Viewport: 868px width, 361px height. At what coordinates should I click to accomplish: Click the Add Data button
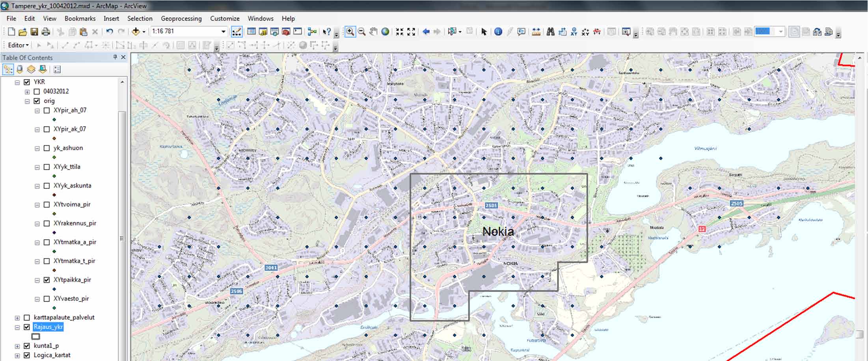tap(136, 32)
